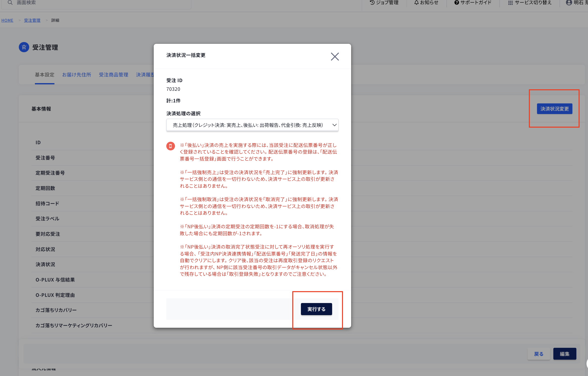Click the お知らせ bell icon
Viewport: 588px width, 376px height.
(x=416, y=2)
